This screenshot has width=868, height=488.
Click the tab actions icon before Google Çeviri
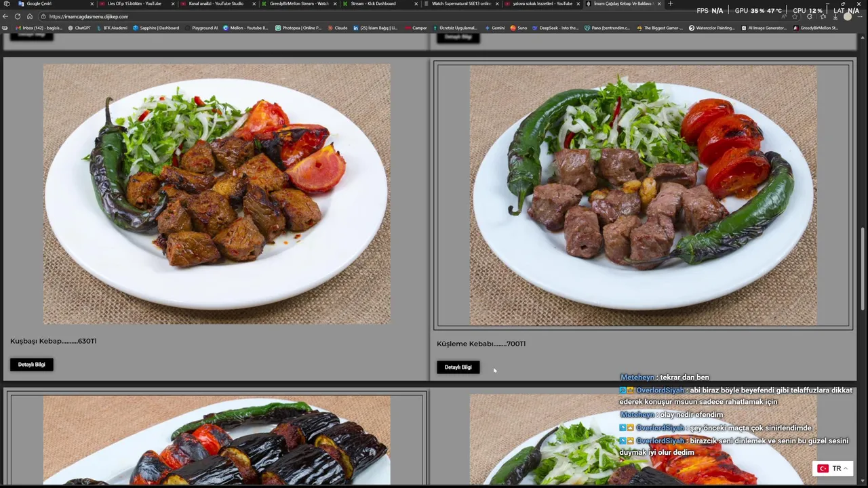point(6,3)
